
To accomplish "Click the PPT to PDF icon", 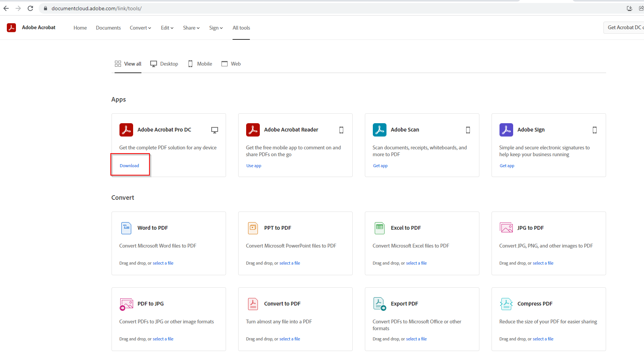I will (253, 228).
